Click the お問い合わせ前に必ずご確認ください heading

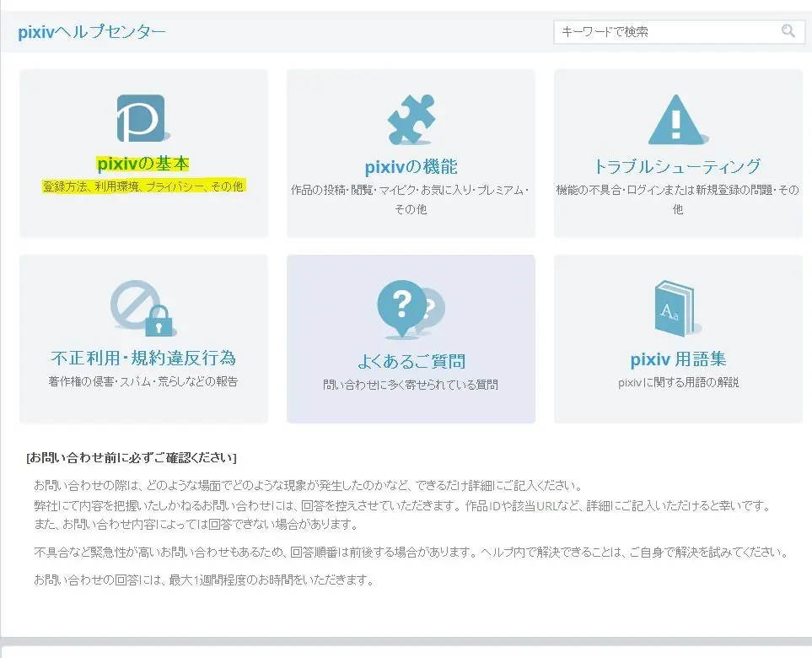pyautogui.click(x=132, y=457)
